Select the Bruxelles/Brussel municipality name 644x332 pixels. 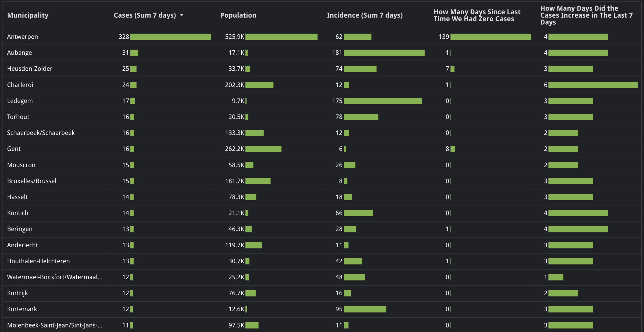[32, 181]
